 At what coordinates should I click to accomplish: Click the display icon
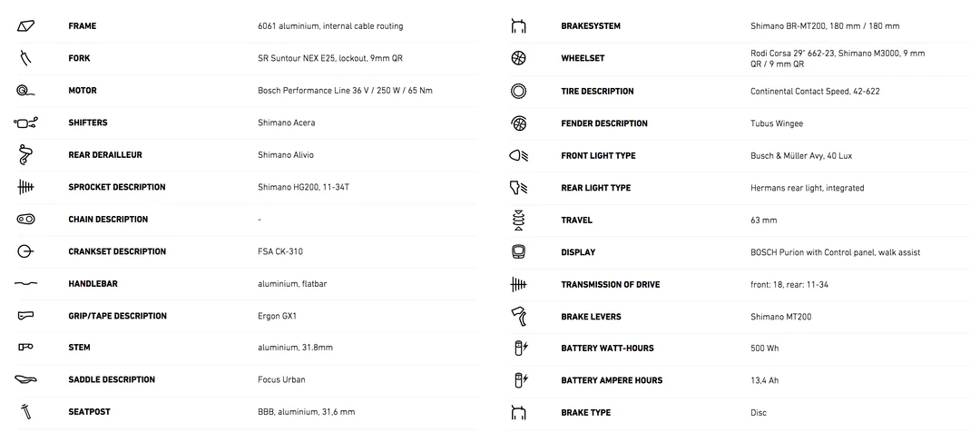519,251
